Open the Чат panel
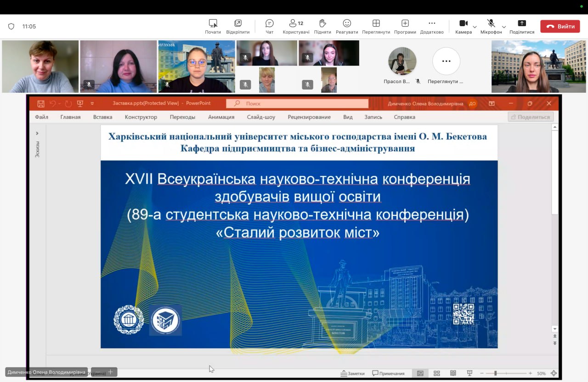Image resolution: width=588 pixels, height=382 pixels. pyautogui.click(x=270, y=27)
